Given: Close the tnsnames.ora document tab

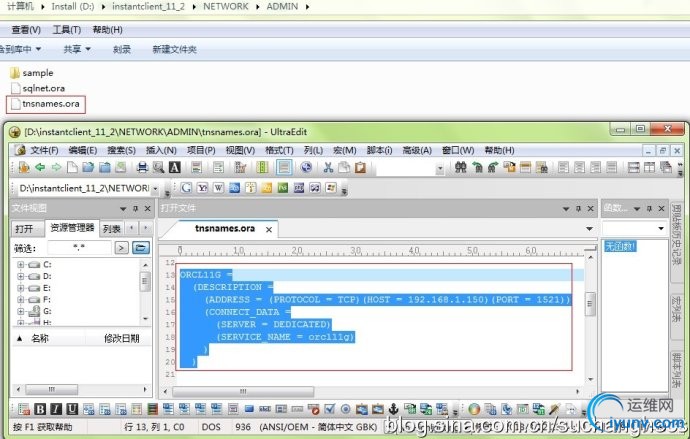Looking at the screenshot, I should [269, 230].
